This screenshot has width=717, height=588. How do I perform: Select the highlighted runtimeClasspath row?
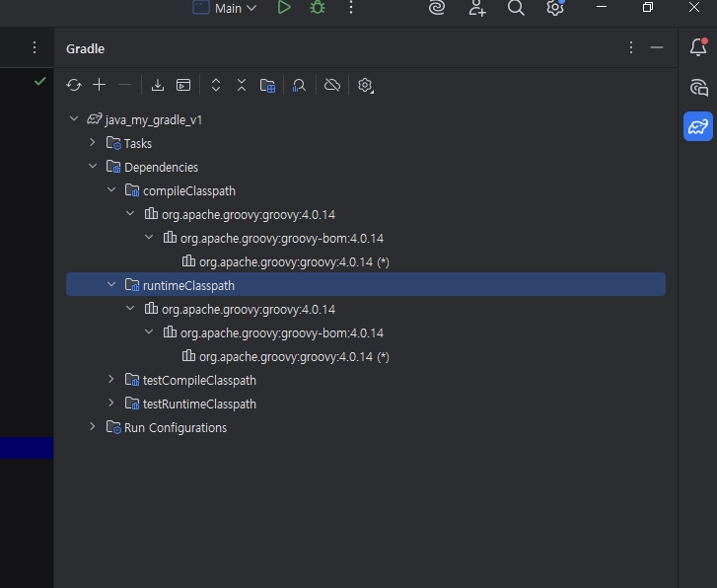pos(366,284)
